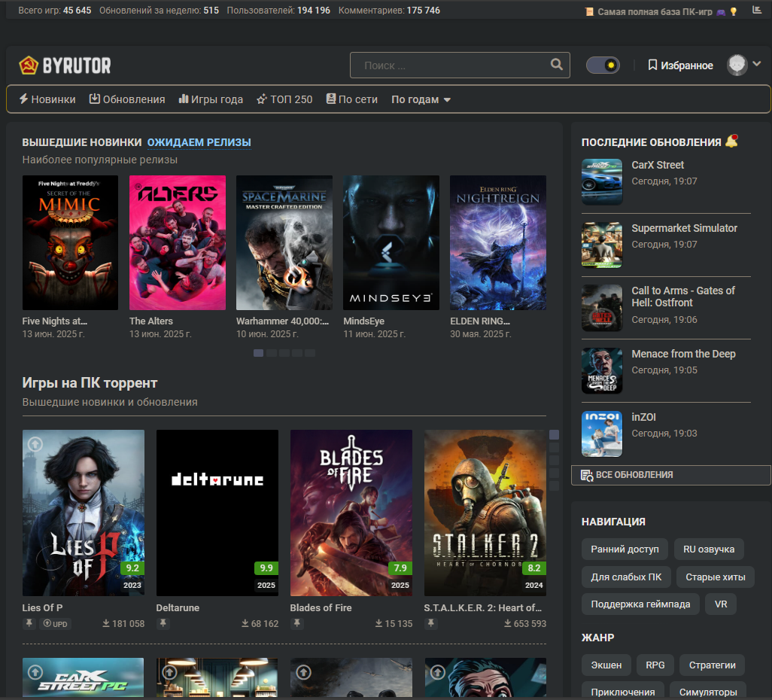Screen dimensions: 772x700
Task: Open the ТОП 250 menu item
Action: tap(284, 99)
